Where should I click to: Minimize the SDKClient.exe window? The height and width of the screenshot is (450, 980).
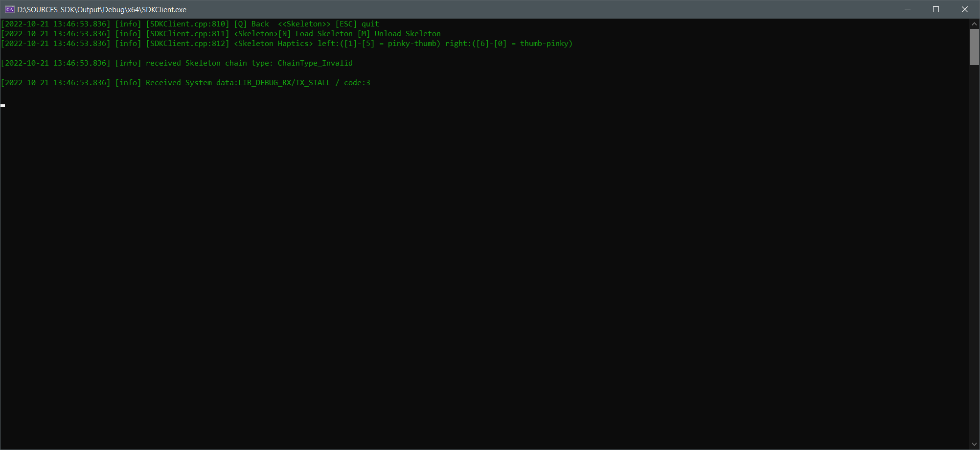pyautogui.click(x=907, y=9)
